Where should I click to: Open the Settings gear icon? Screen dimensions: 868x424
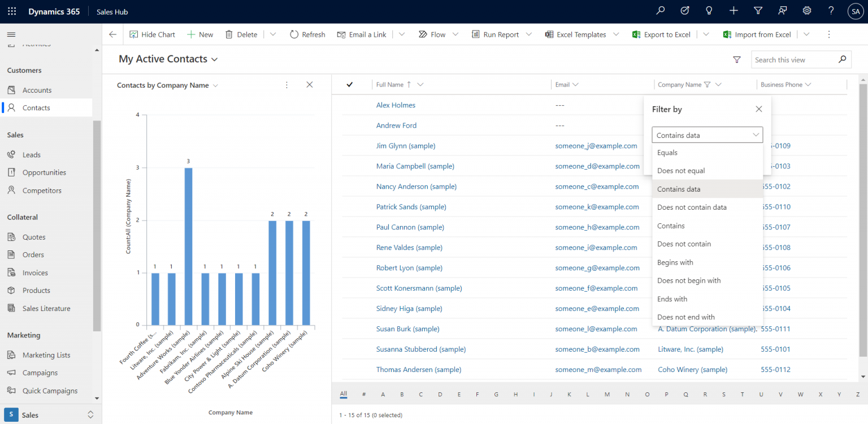coord(807,11)
